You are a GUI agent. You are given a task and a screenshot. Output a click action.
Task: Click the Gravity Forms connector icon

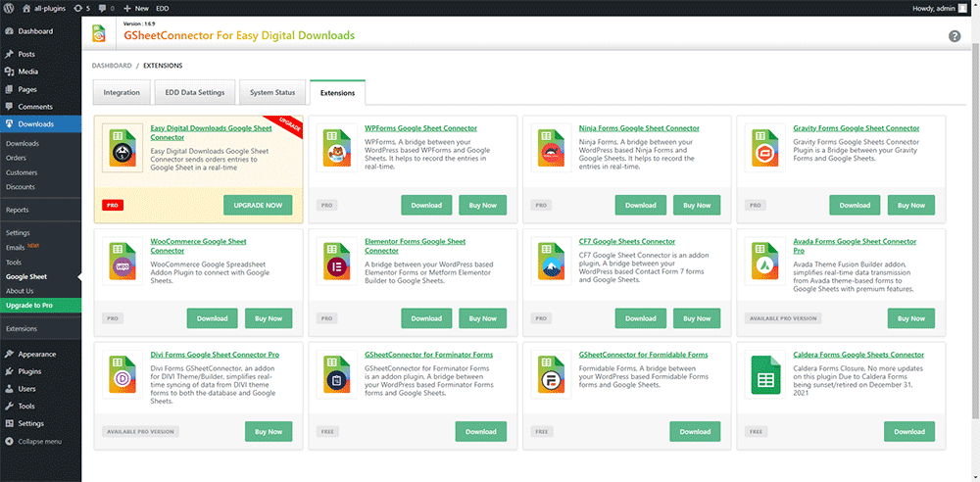pyautogui.click(x=765, y=148)
